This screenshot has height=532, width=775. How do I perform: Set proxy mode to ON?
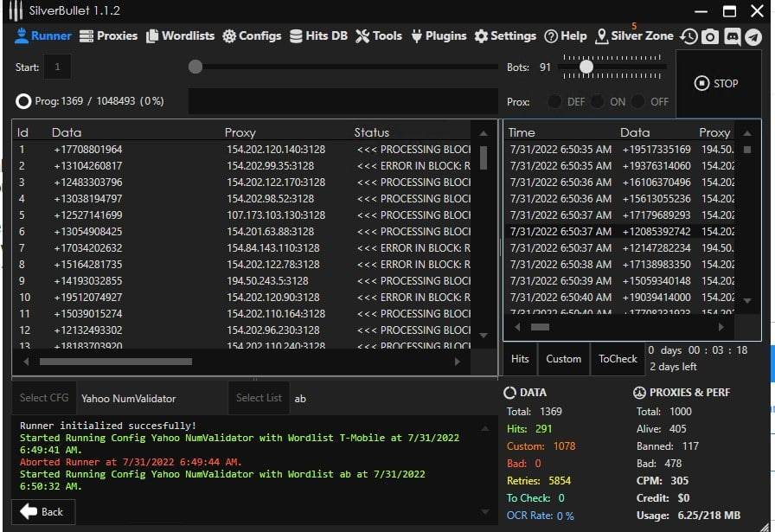point(597,101)
